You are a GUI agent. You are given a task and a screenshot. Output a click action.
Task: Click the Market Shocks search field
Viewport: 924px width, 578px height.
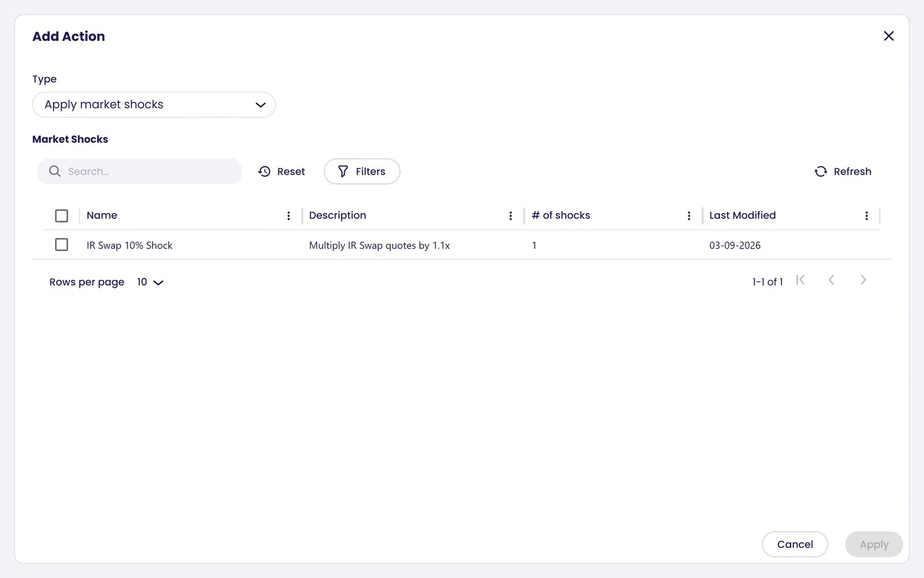tap(140, 172)
